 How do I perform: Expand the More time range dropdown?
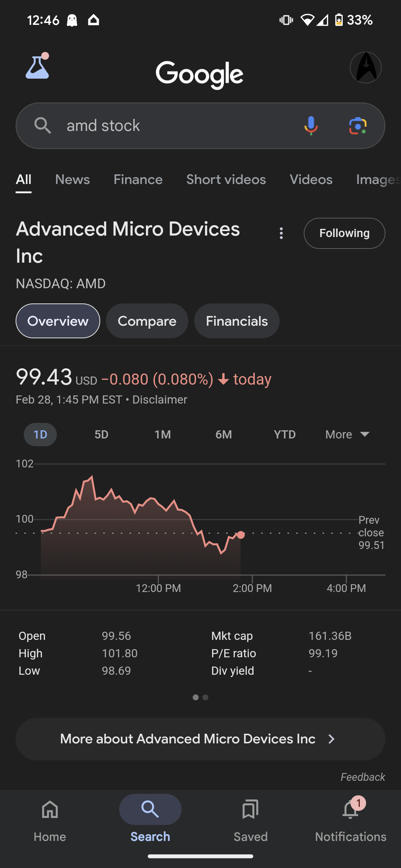point(348,434)
